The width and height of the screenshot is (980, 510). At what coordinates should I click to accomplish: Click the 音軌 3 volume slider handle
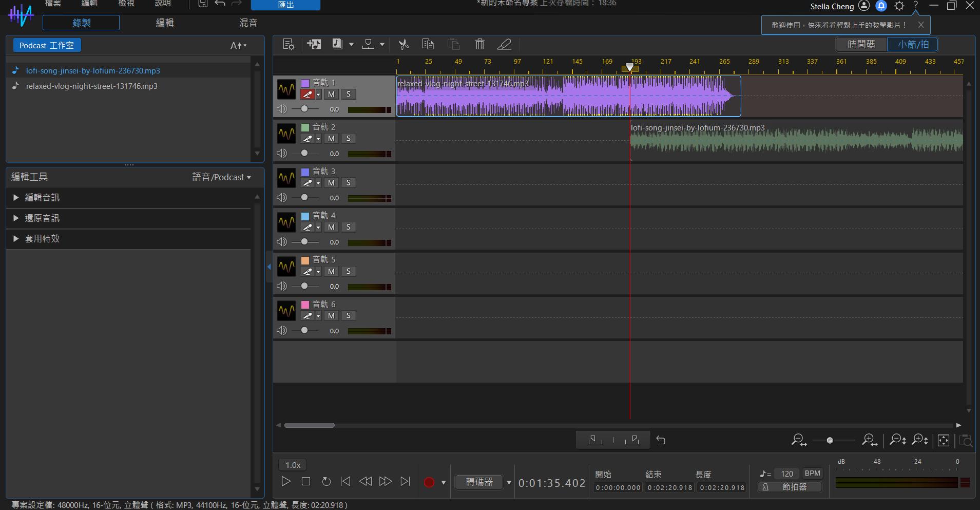304,198
